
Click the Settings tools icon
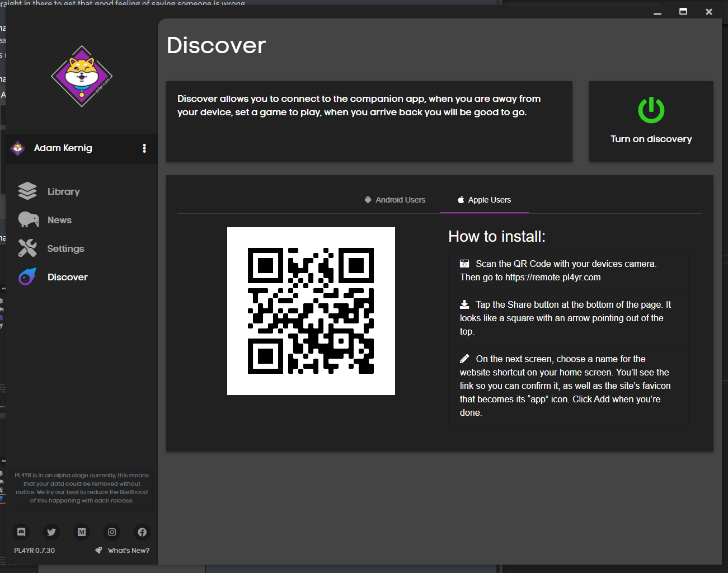click(27, 248)
